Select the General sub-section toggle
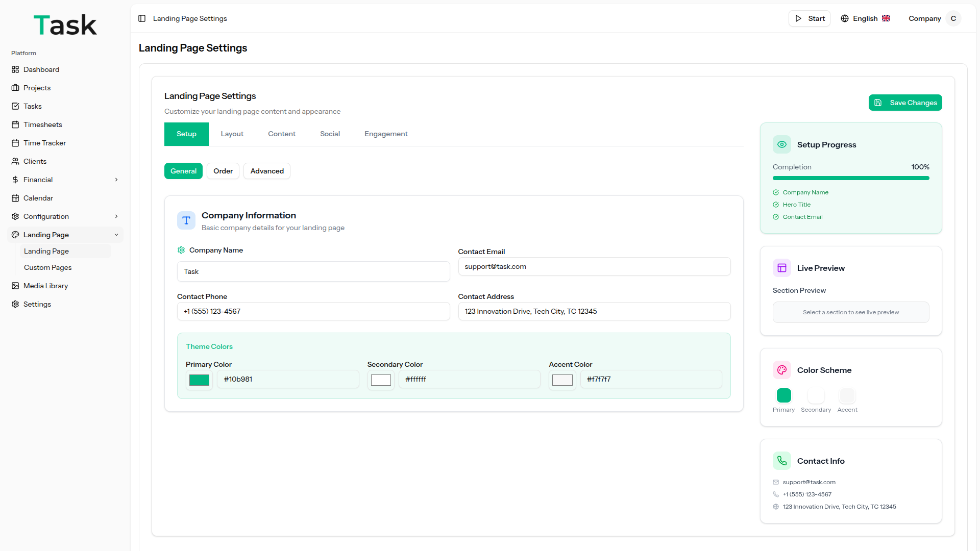Screen dimensions: 980x551 click(x=183, y=171)
